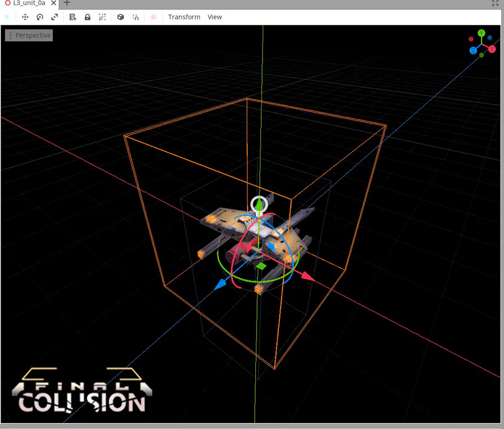Open the Transform menu
This screenshot has width=504, height=429.
(x=184, y=17)
